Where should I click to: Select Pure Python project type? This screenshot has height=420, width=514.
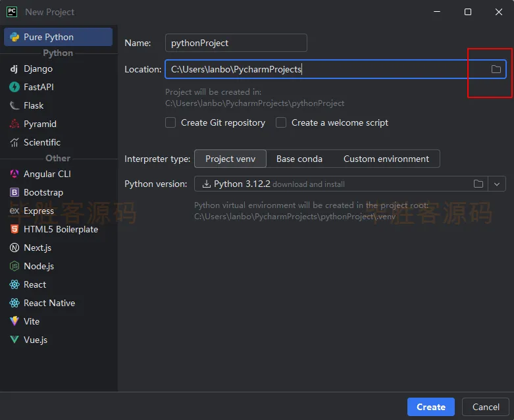pyautogui.click(x=58, y=37)
